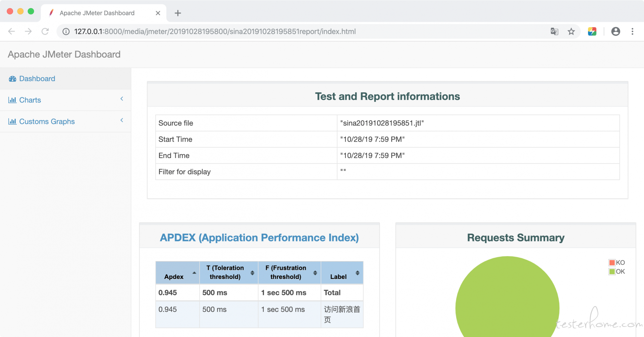Click the macOS green maximize window button
Screen dimensions: 644x337
pos(31,11)
